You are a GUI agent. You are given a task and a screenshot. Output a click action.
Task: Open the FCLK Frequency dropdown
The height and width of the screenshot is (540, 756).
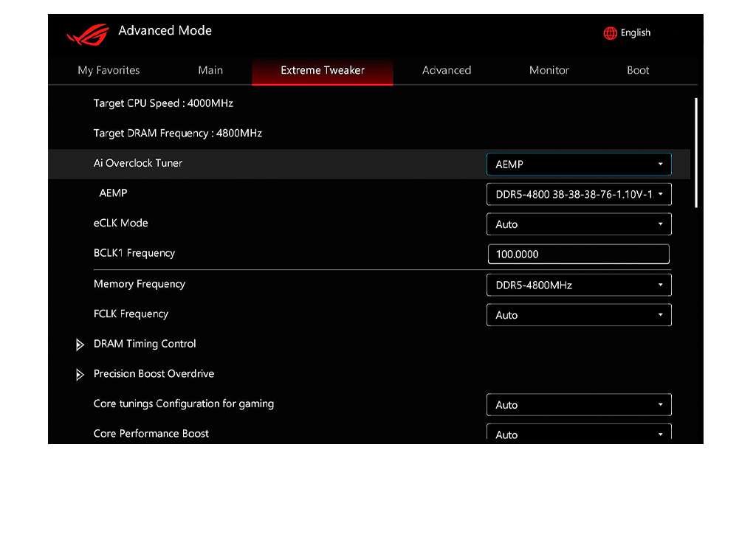coord(578,314)
